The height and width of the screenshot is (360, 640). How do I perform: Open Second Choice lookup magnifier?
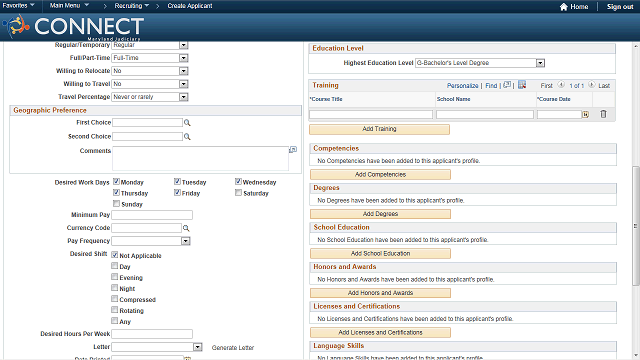[x=187, y=136]
